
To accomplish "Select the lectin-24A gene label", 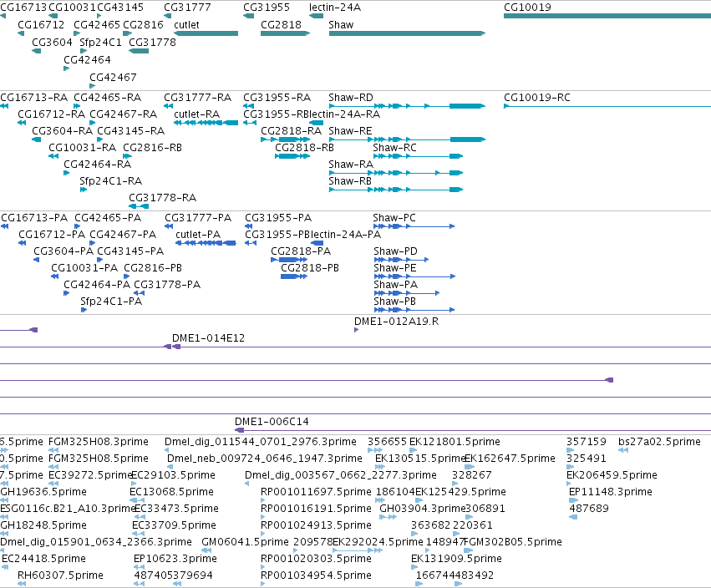I will coord(335,8).
